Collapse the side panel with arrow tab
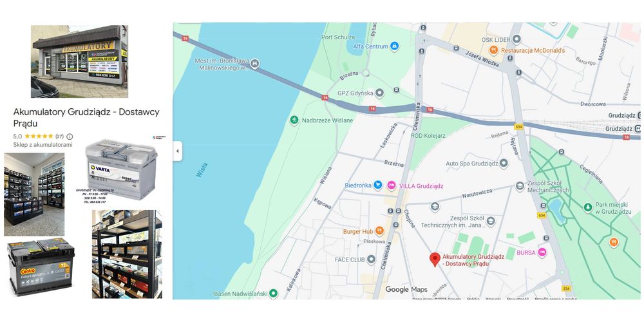Image resolution: width=644 pixels, height=322 pixels. coord(178,151)
